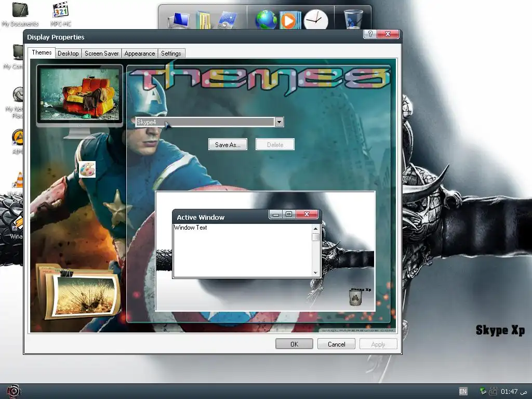Click the recycle bin icon in theme preview
This screenshot has height=399, width=532.
[x=355, y=297]
